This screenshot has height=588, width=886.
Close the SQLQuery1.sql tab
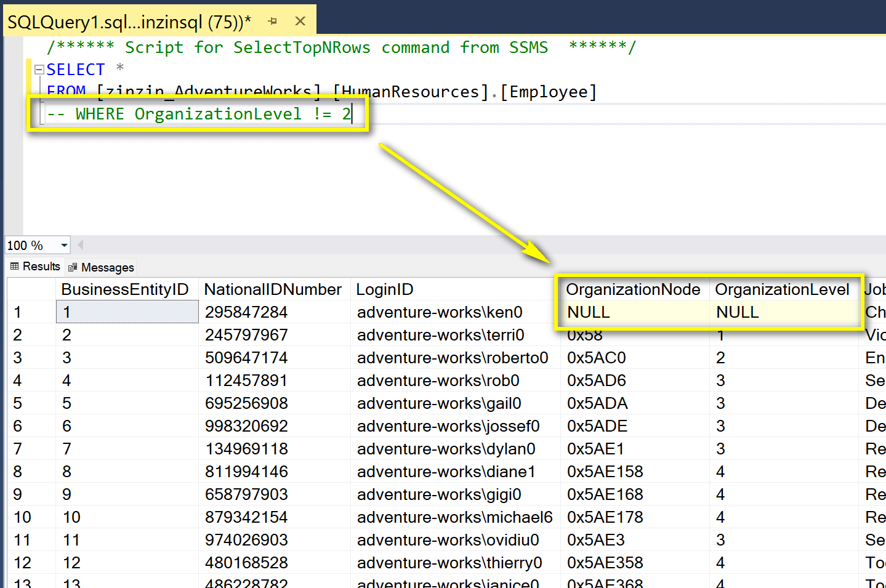pyautogui.click(x=300, y=22)
